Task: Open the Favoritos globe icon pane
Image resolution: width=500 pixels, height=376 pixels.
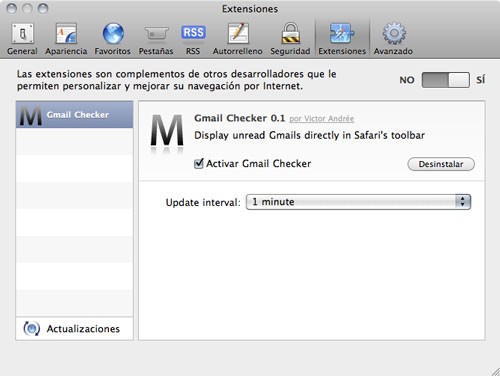Action: tap(113, 39)
